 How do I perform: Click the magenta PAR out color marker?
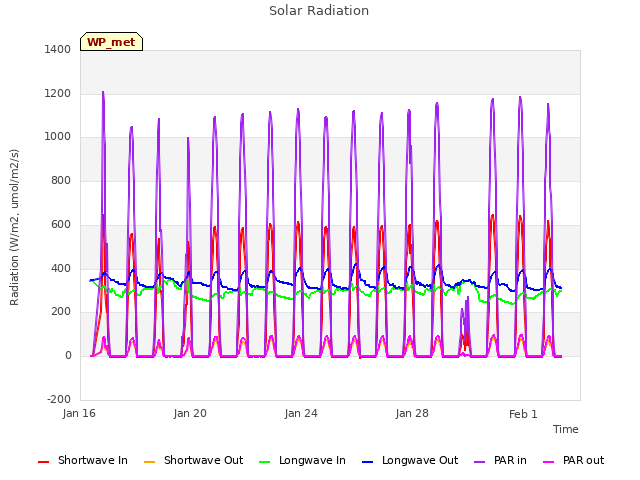pos(549,462)
